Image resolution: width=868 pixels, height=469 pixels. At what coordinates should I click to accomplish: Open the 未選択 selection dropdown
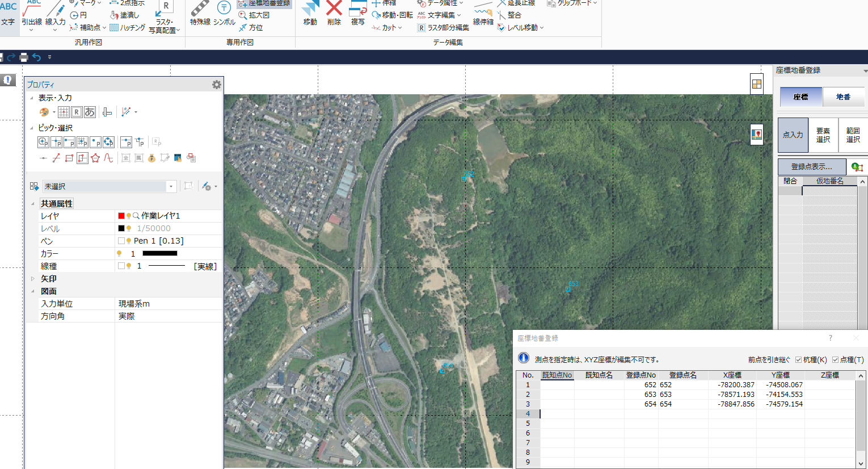click(x=170, y=186)
